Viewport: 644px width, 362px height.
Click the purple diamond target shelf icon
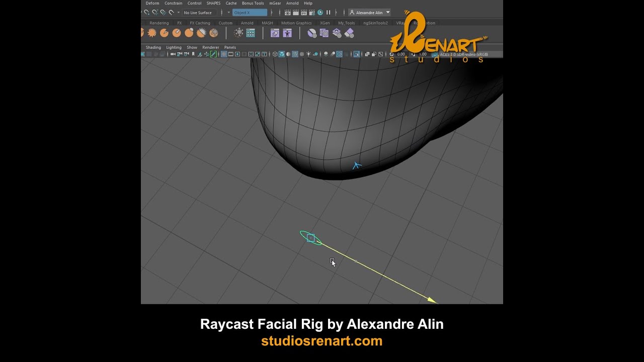click(x=337, y=33)
